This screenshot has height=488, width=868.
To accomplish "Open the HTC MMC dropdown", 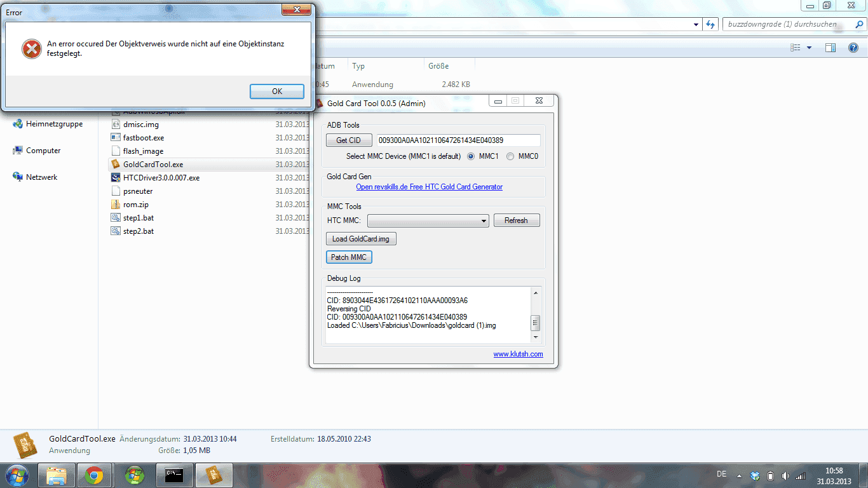I will [428, 220].
